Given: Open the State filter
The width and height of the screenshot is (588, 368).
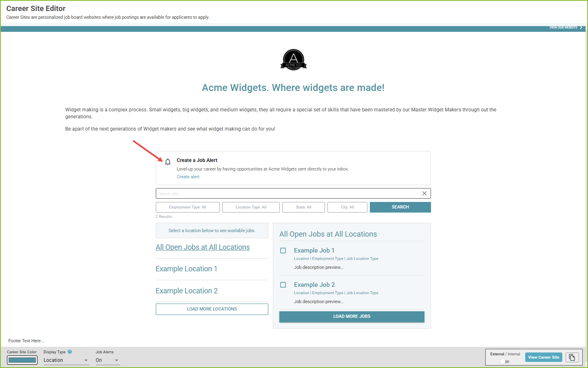Looking at the screenshot, I should (303, 207).
